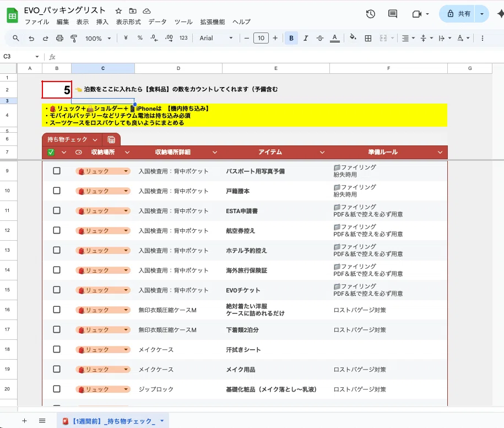Apply strikethrough formatting
This screenshot has height=428, width=504.
point(320,38)
